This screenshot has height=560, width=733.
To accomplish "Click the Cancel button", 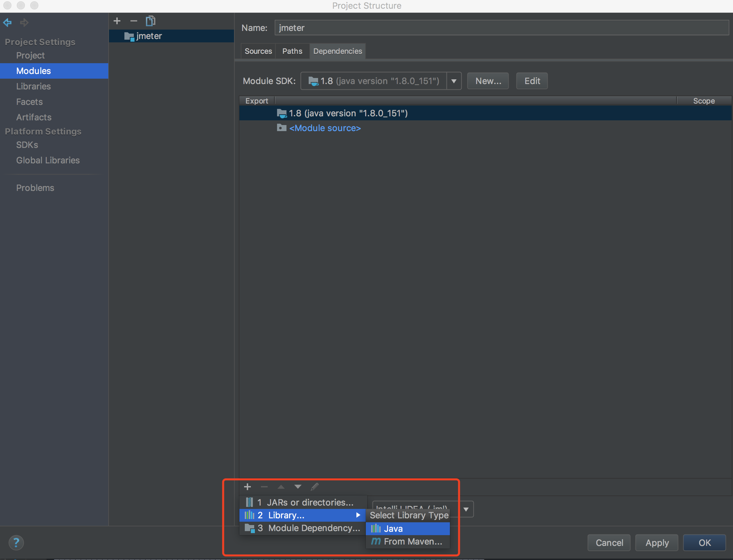I will click(x=609, y=543).
